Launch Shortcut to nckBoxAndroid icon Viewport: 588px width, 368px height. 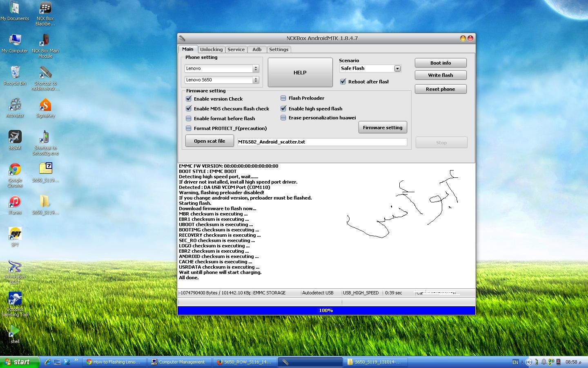(45, 78)
